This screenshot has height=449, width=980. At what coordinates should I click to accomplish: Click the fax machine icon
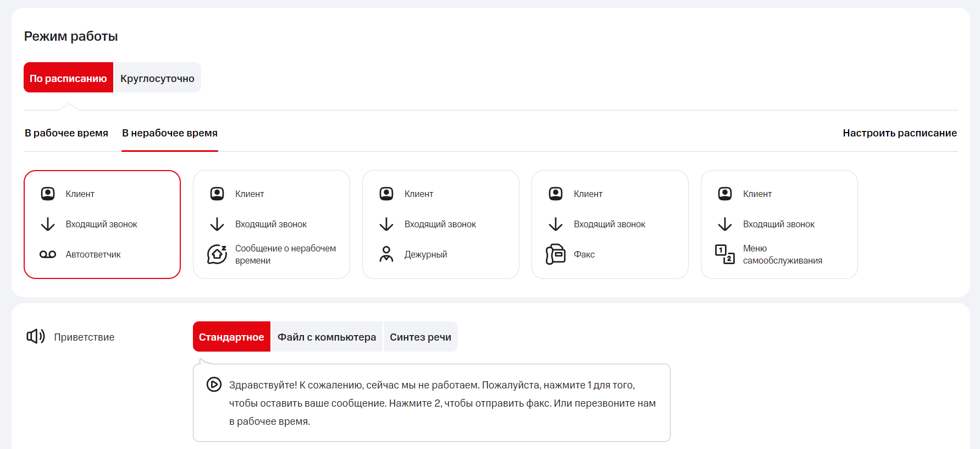pos(556,254)
